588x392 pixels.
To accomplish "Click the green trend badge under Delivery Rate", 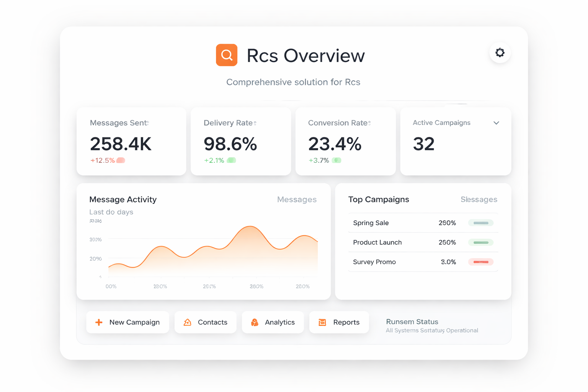I will pyautogui.click(x=231, y=160).
